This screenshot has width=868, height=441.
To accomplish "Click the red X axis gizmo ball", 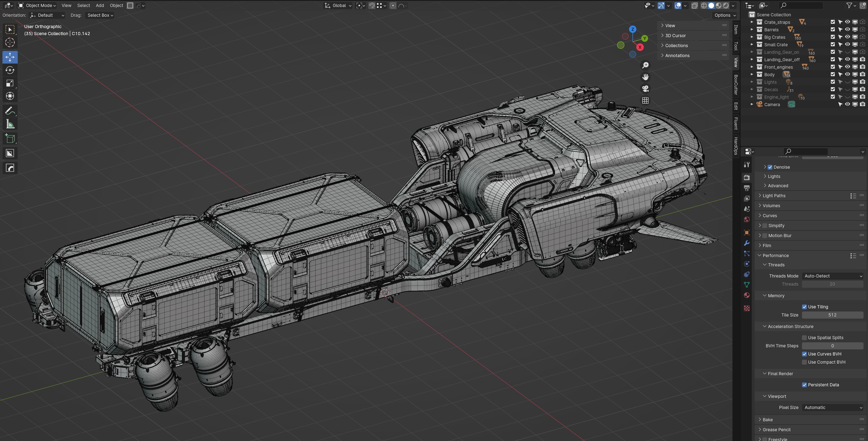I will (x=640, y=47).
